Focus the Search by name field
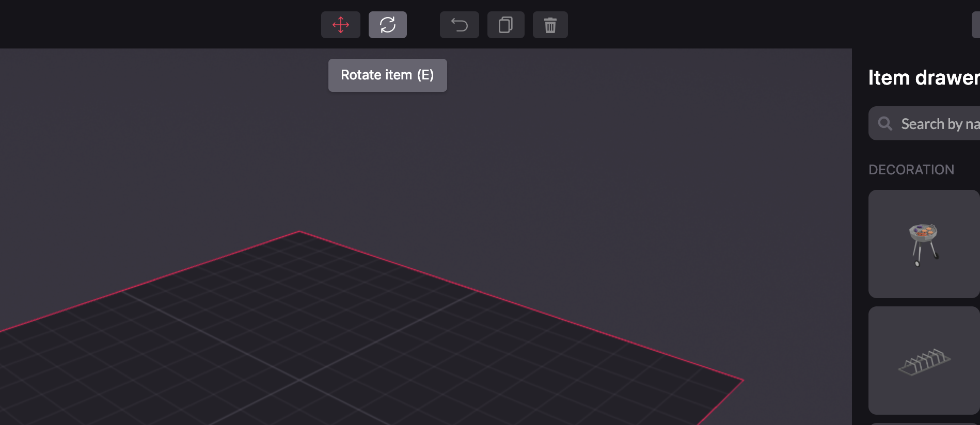This screenshot has height=425, width=980. click(924, 123)
